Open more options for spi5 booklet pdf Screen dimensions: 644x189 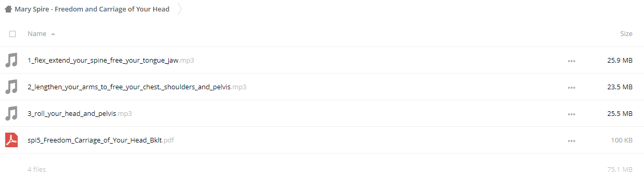[x=572, y=141]
